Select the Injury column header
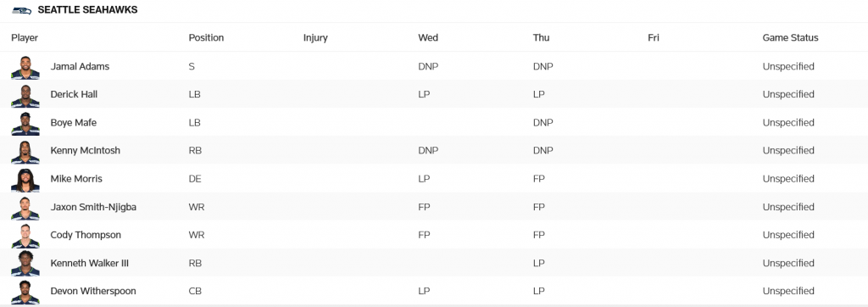The height and width of the screenshot is (307, 868). coord(315,37)
